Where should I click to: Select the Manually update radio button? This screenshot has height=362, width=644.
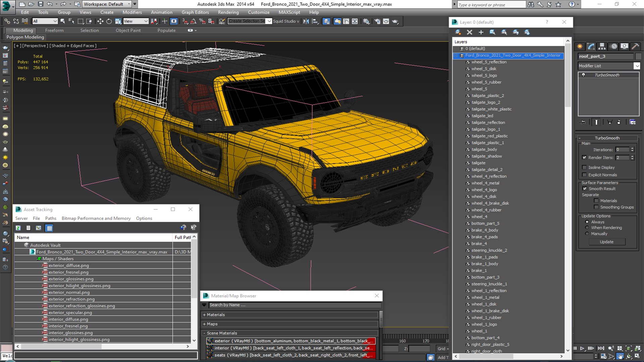(x=587, y=234)
